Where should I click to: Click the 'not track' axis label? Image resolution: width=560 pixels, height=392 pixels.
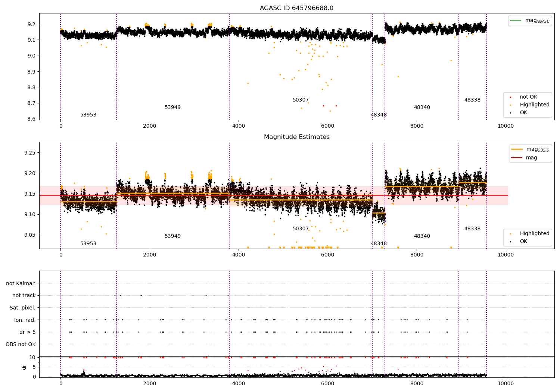[x=24, y=296]
